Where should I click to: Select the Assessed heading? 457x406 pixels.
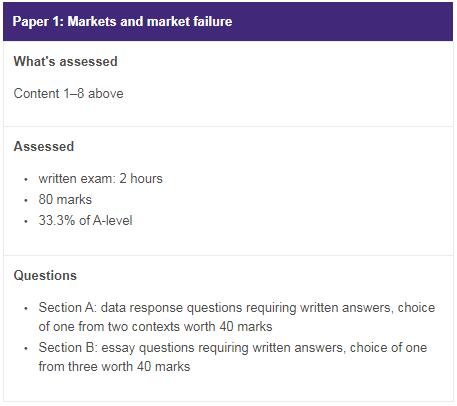coord(44,146)
